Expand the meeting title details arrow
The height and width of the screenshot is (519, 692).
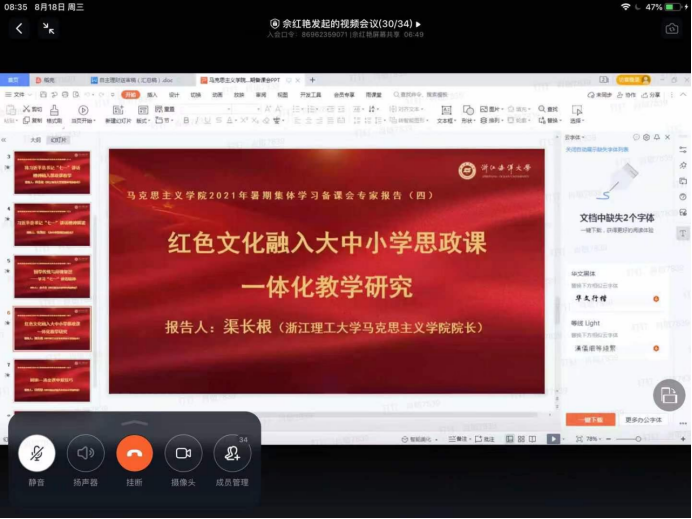(x=419, y=24)
